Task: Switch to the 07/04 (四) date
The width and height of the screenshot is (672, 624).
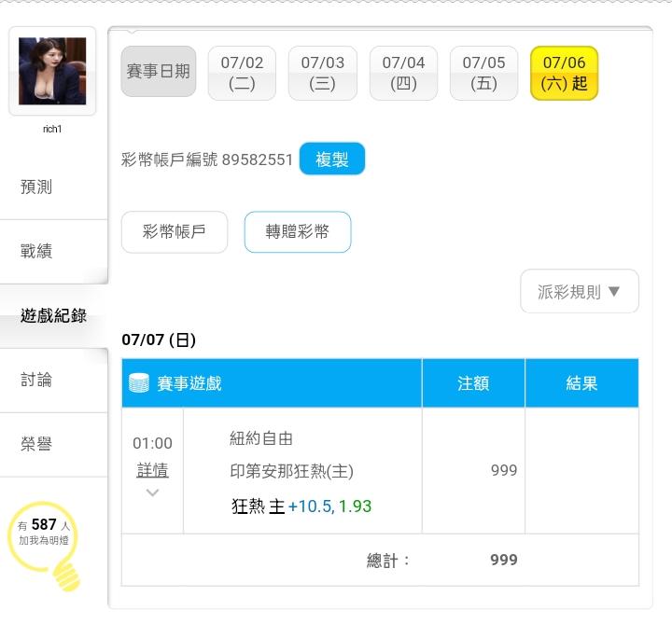Action: tap(404, 74)
